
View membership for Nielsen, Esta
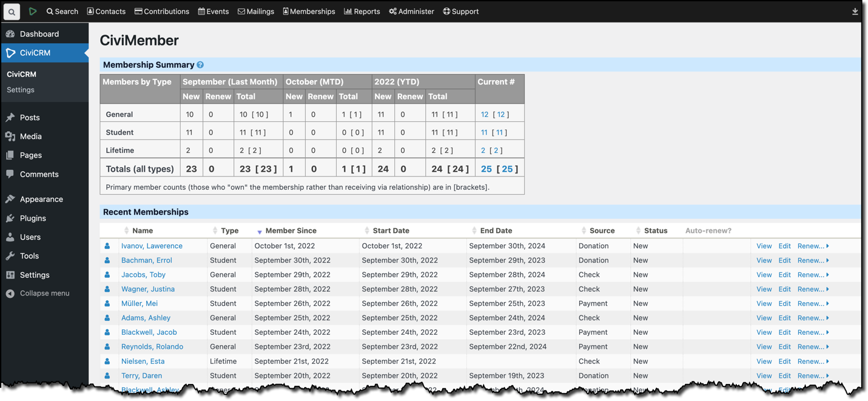[x=764, y=362]
